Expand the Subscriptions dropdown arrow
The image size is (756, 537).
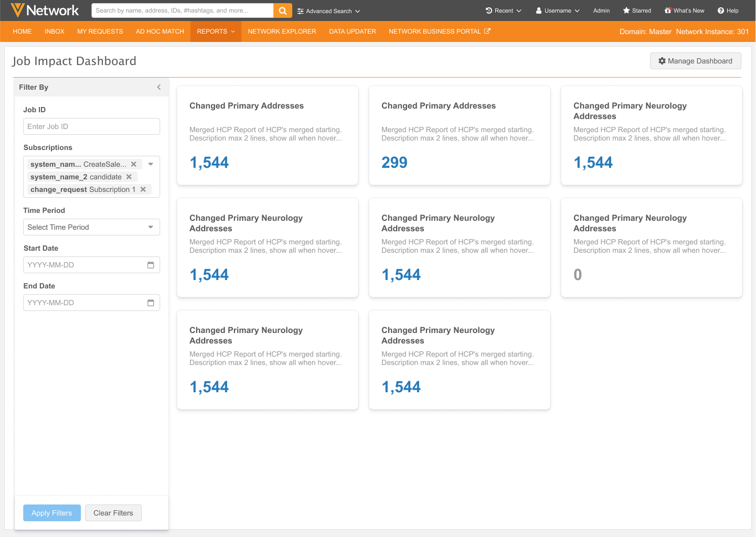point(151,164)
